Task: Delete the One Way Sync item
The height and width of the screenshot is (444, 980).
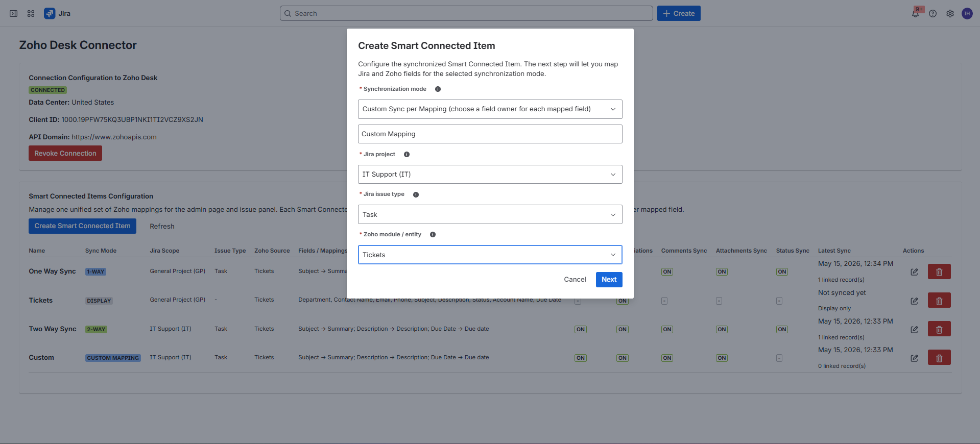Action: click(939, 272)
